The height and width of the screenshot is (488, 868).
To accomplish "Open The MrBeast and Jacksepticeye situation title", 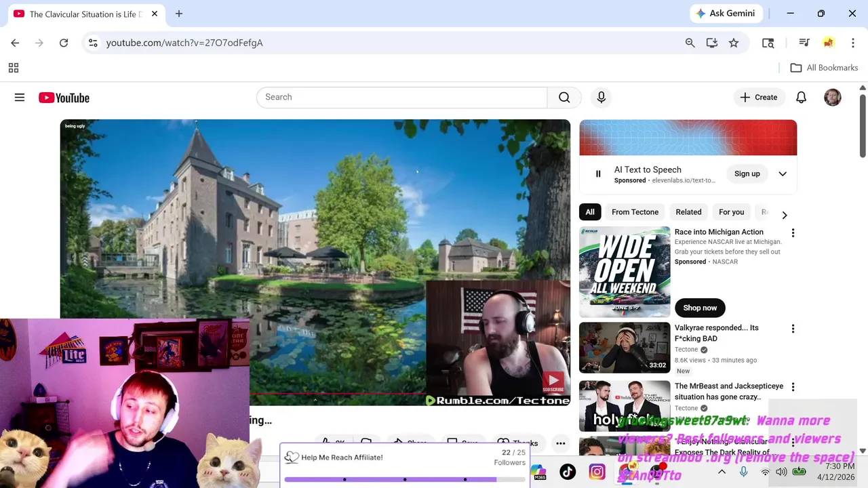I will tap(729, 391).
